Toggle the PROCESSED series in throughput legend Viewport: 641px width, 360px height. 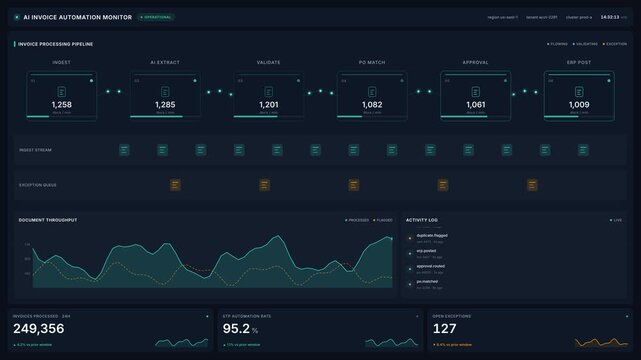pyautogui.click(x=357, y=220)
